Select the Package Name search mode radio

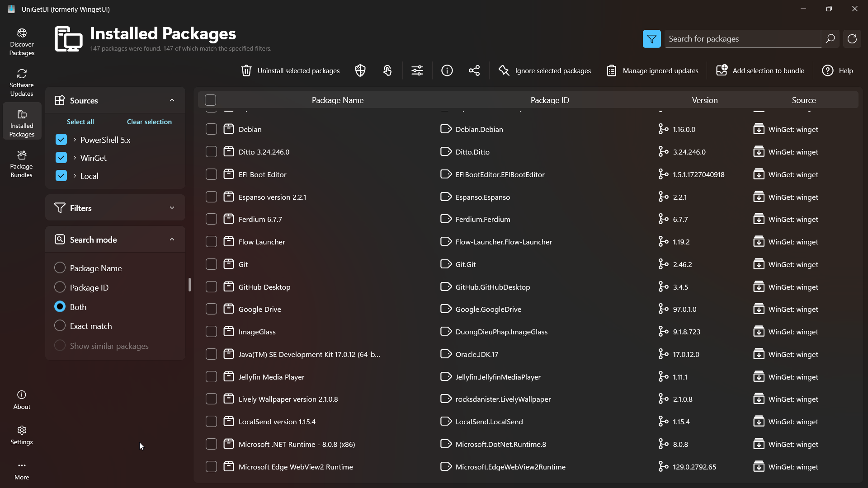coord(60,267)
